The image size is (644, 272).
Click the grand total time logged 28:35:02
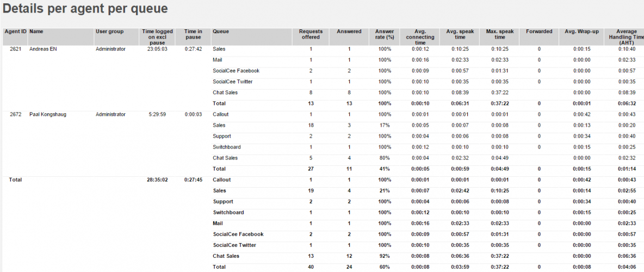tap(157, 180)
